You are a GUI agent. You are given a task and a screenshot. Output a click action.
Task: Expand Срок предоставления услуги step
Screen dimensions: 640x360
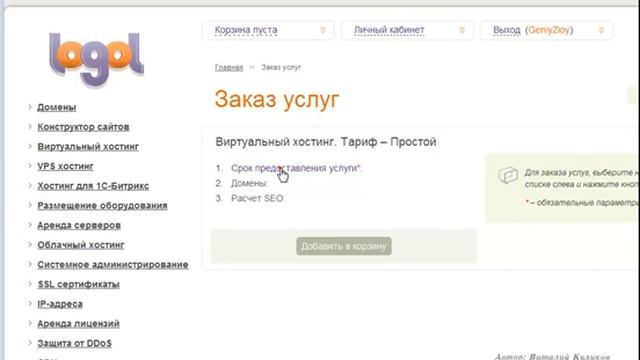[x=296, y=168]
